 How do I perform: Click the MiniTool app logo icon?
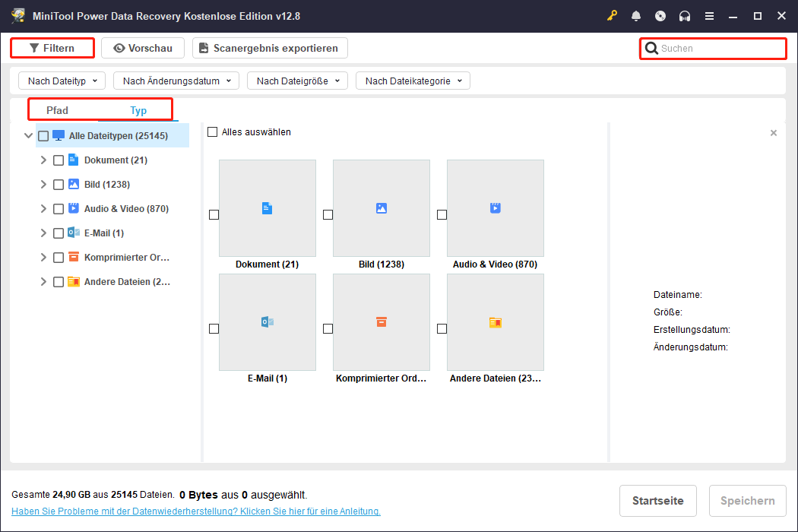pos(18,15)
